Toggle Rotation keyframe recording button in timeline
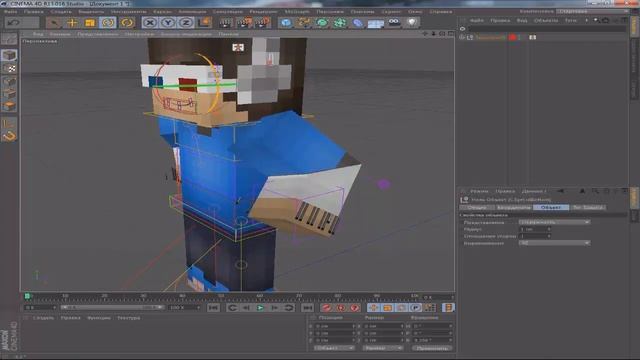Screen dimensions: 640x360 (402, 308)
